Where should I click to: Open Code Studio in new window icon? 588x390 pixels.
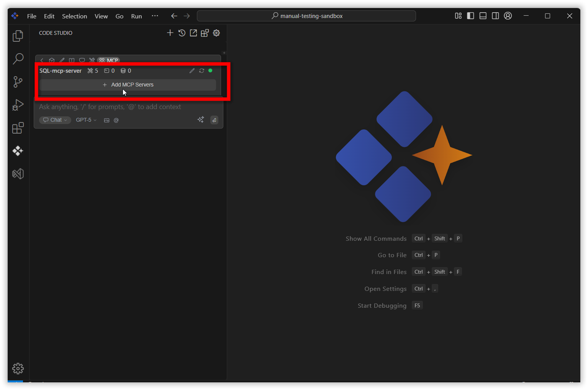(193, 33)
